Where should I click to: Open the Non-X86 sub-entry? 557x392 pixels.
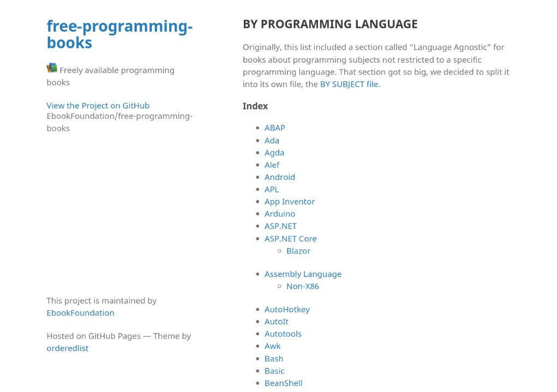(303, 286)
